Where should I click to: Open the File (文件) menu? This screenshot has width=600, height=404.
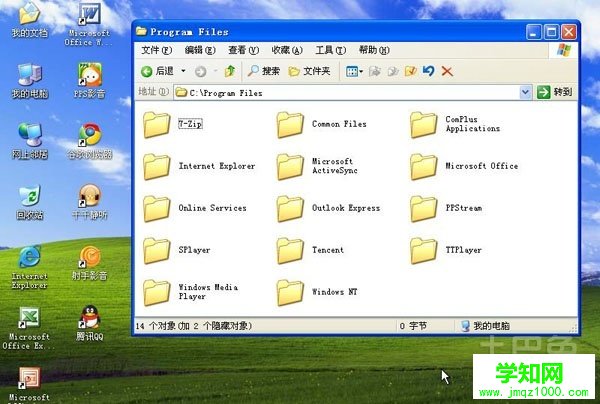tap(157, 50)
